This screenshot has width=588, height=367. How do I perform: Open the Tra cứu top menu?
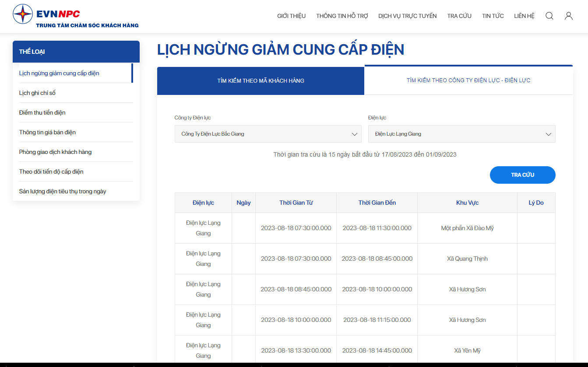(x=459, y=16)
